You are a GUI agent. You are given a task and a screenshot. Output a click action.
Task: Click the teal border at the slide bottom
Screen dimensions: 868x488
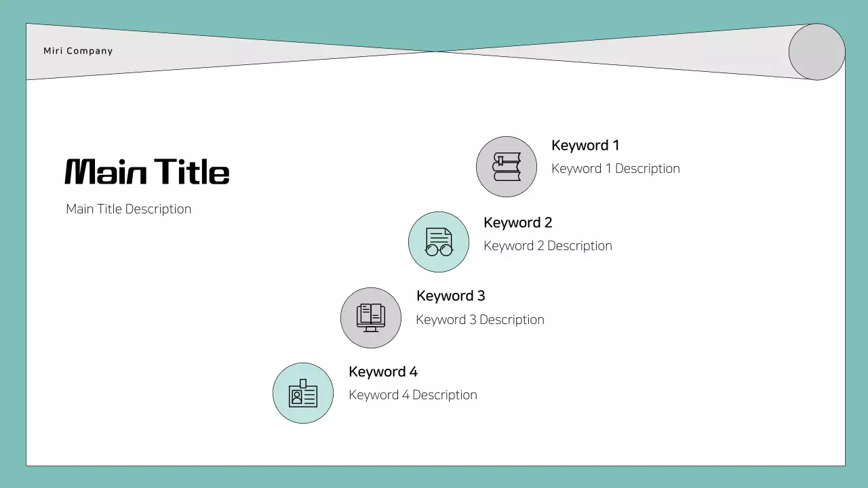point(434,477)
